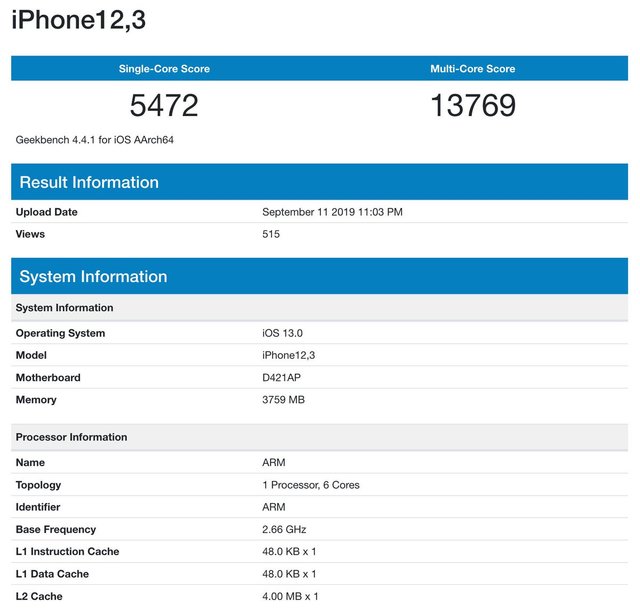Click the L1 Instruction Cache label
The width and height of the screenshot is (640, 615).
pyautogui.click(x=67, y=551)
